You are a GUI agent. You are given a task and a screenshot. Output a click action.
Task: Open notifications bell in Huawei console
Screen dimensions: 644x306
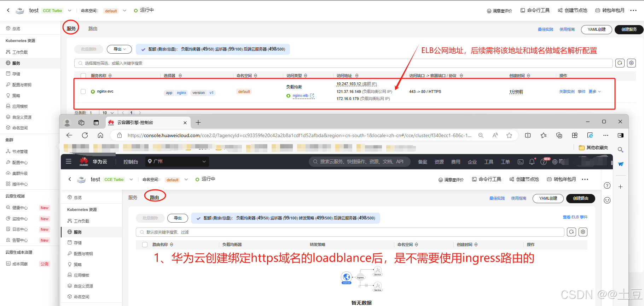tap(532, 161)
